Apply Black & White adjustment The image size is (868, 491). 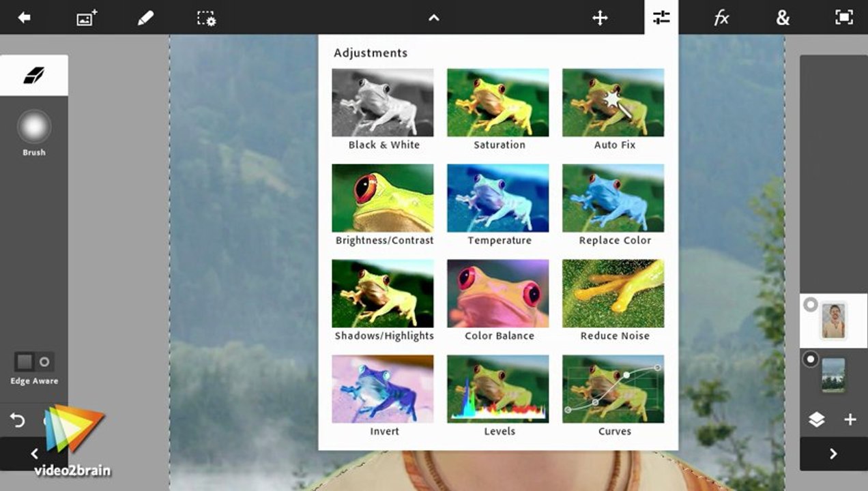click(x=383, y=109)
